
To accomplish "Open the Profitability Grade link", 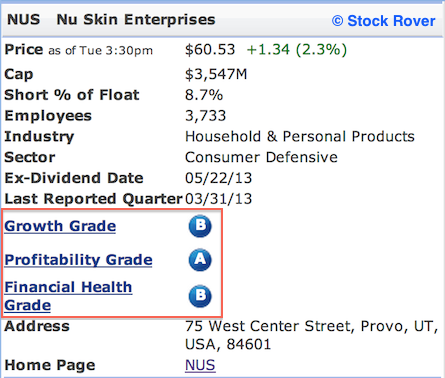I will [78, 260].
